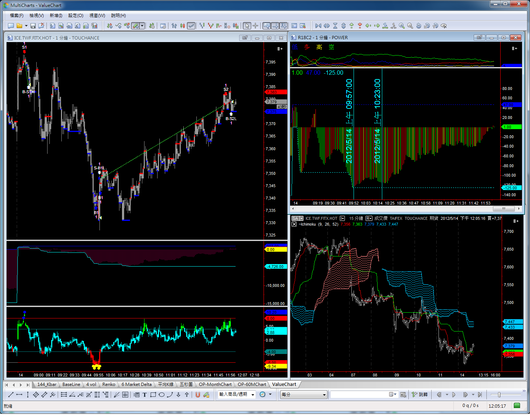Select the vertical line drawing tool

pyautogui.click(x=28, y=395)
